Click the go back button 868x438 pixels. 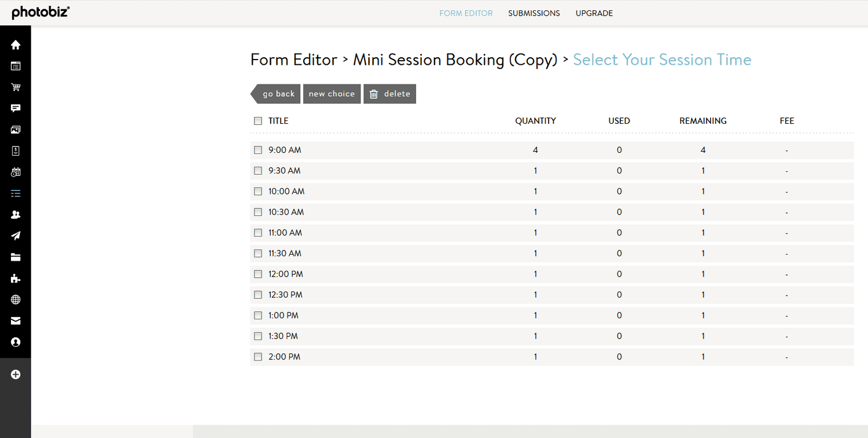[x=278, y=94]
